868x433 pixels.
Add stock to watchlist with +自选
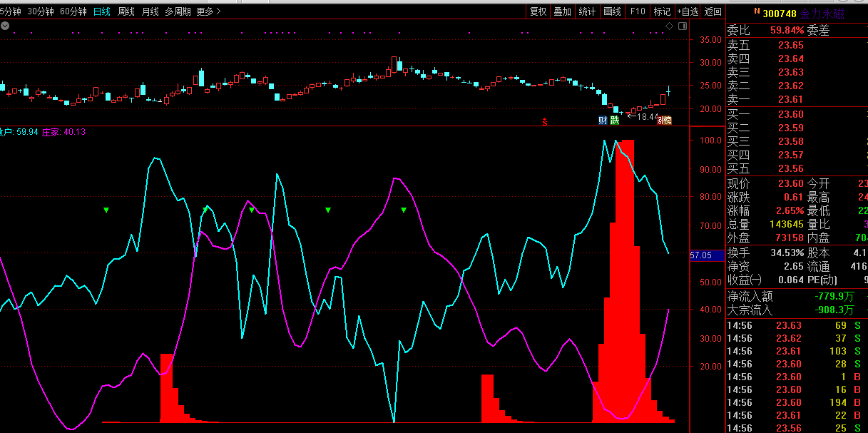[x=688, y=11]
